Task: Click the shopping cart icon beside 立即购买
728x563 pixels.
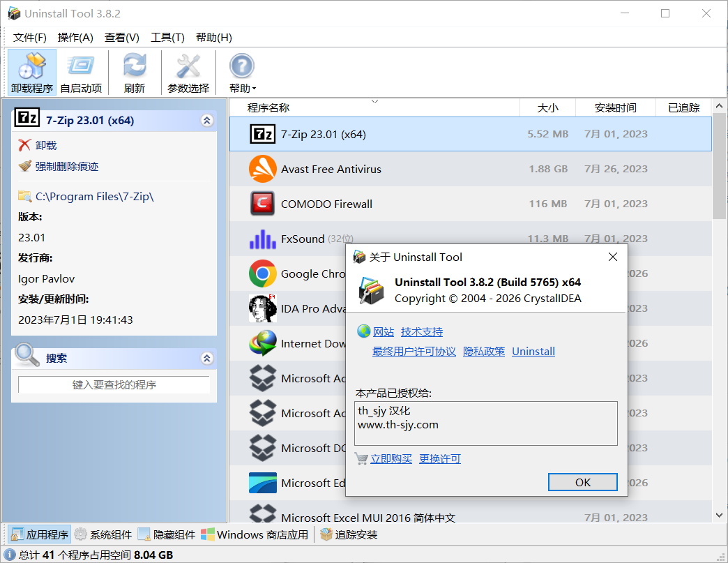Action: click(361, 458)
